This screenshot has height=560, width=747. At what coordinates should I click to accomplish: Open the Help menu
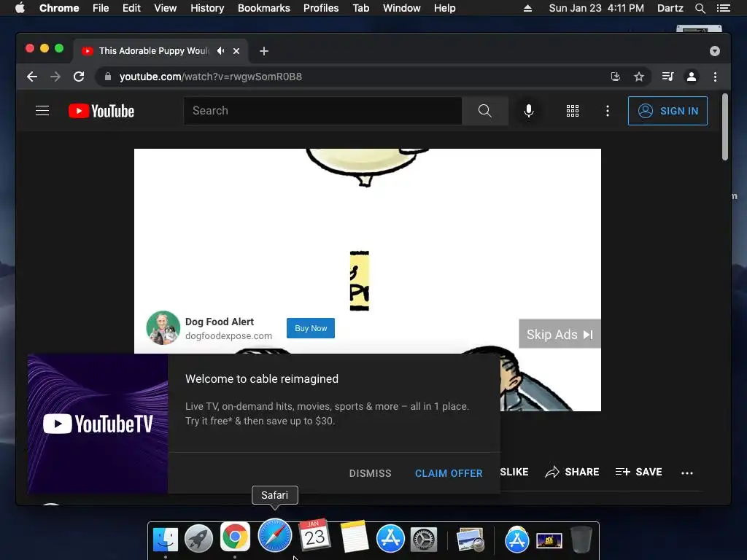[x=444, y=8]
